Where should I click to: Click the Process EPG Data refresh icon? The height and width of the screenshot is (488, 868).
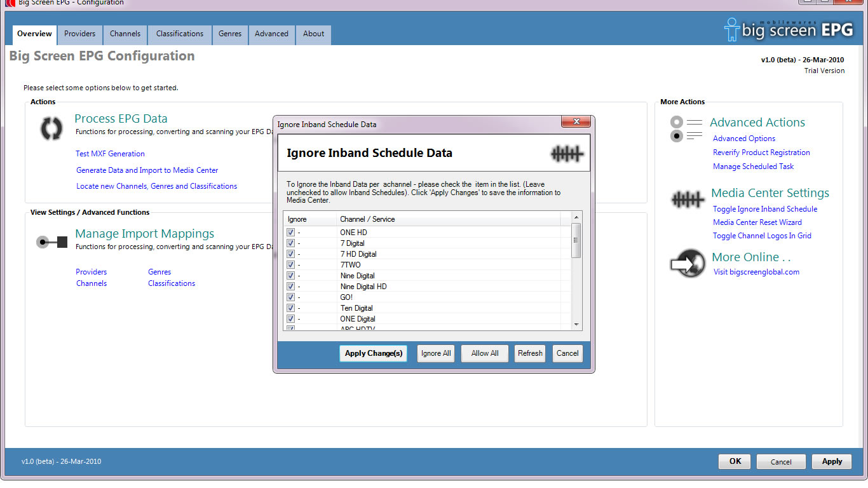[51, 128]
